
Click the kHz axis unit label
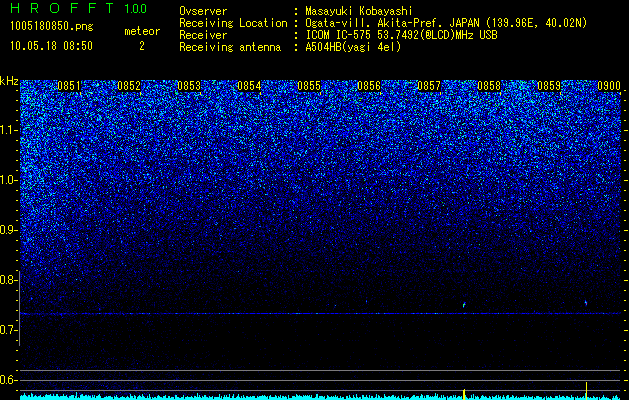coord(10,81)
